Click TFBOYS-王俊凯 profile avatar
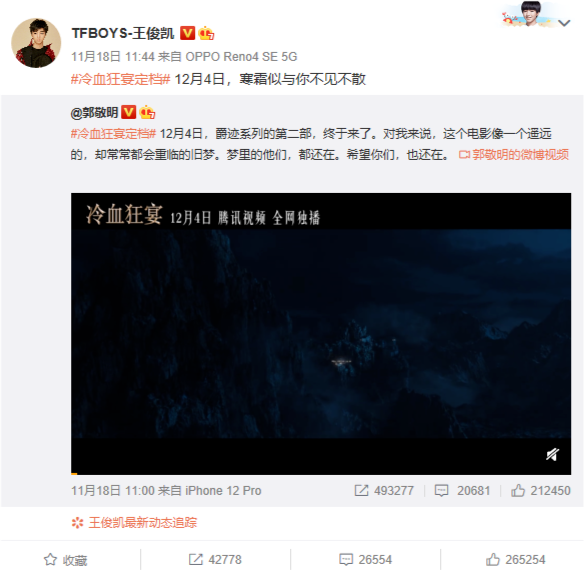Viewport: 584px width, 570px height. pyautogui.click(x=36, y=43)
